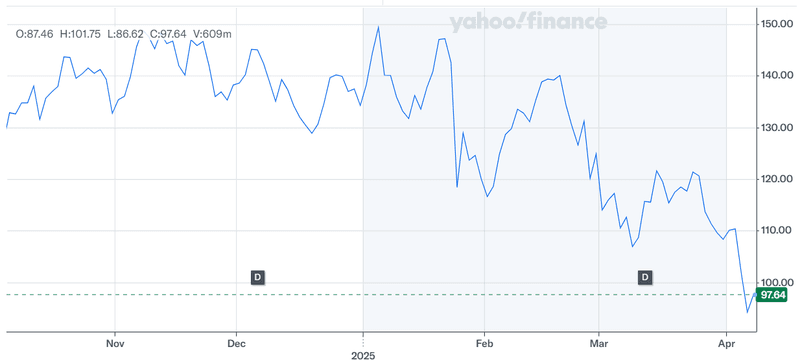Select the Feb label on date axis

tap(485, 343)
